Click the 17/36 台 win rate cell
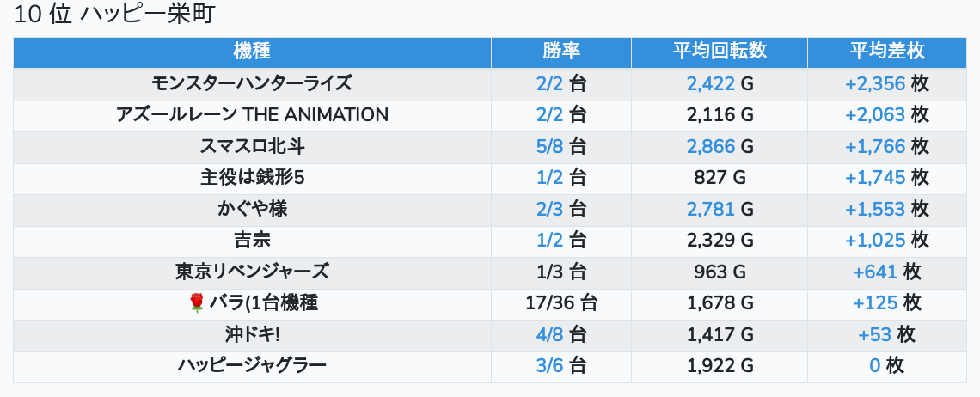Screen dimensions: 980x397 click(561, 302)
